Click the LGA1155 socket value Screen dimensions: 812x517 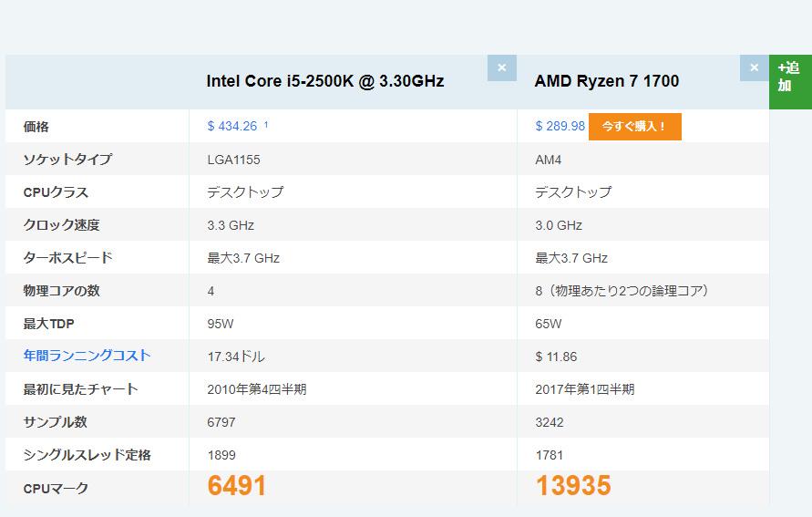(233, 160)
